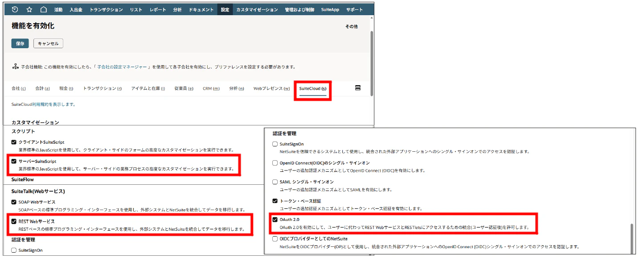This screenshot has height=262, width=644.
Task: Enable SuiteSignOn
Action: tap(275, 144)
